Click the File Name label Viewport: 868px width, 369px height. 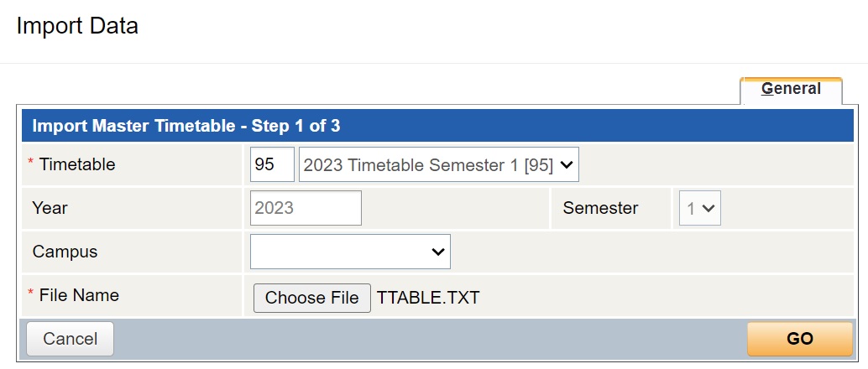(79, 295)
